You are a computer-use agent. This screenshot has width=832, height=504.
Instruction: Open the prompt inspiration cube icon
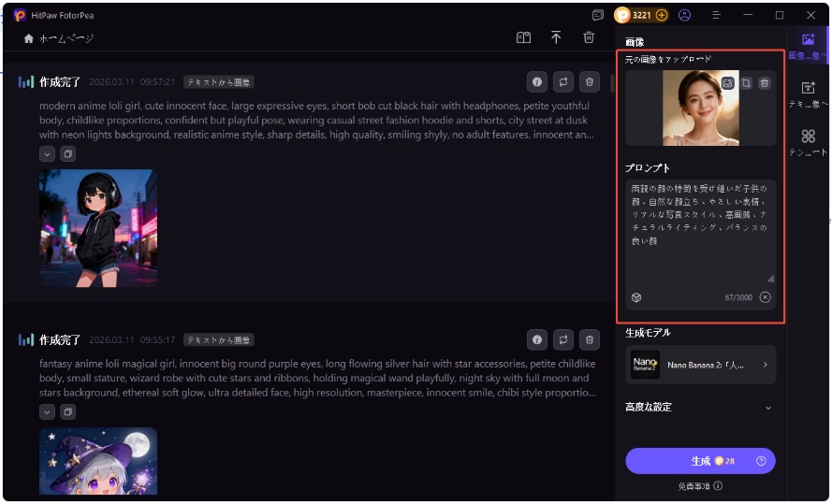pos(636,297)
